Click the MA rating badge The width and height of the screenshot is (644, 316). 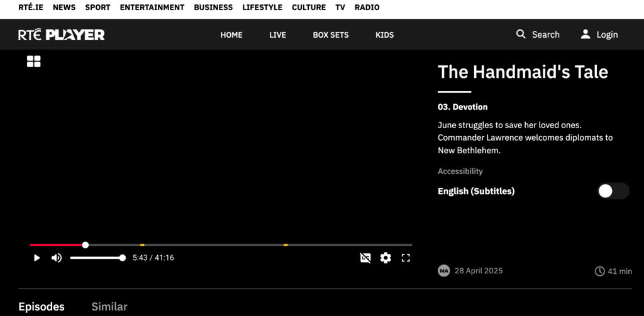point(443,271)
